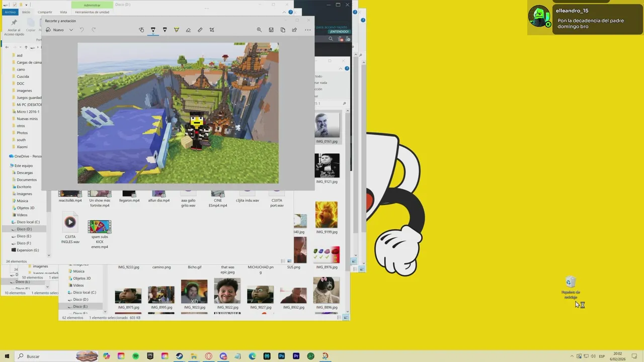Save the snip with the floppy icon
This screenshot has width=644, height=362.
[271, 30]
